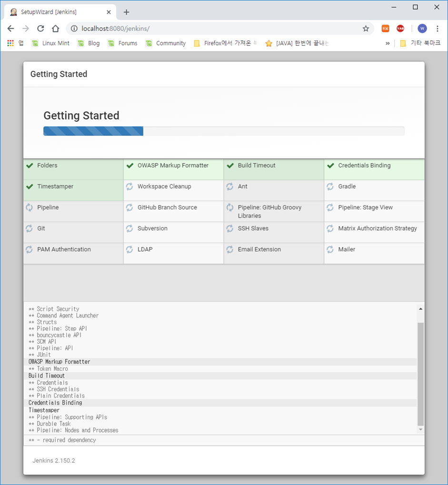Expand the hidden bookmarks chevron

click(x=388, y=43)
